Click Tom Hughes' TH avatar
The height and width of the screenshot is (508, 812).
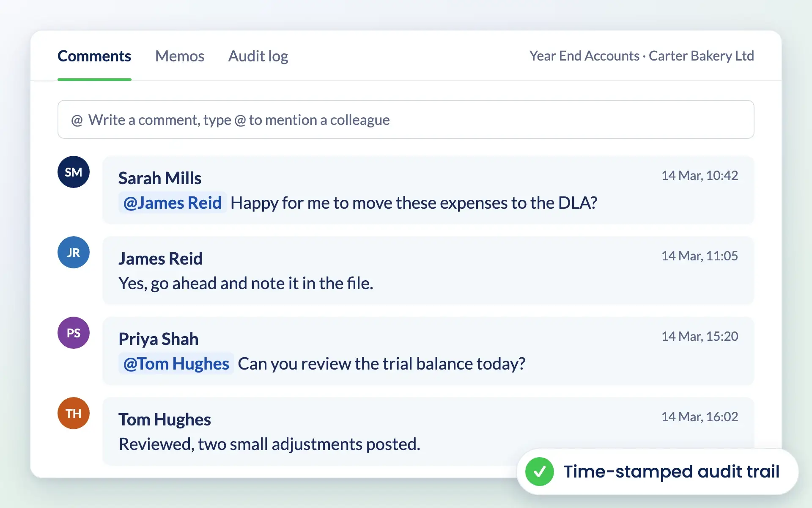point(74,413)
